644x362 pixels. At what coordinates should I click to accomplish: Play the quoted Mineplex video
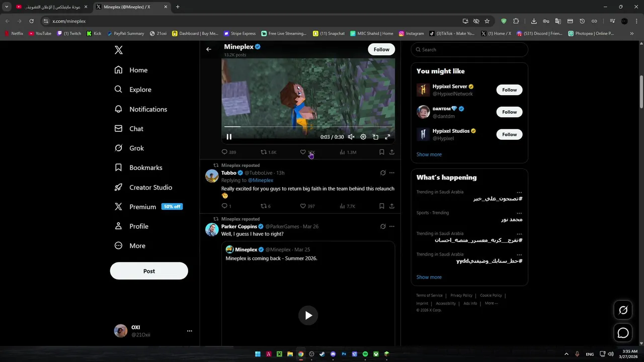[308, 315]
